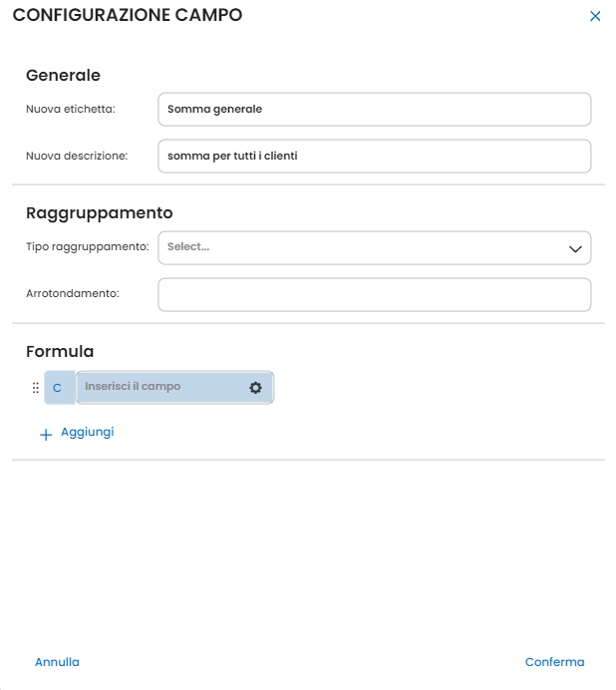
Task: Select the Formula section heading
Action: (60, 351)
